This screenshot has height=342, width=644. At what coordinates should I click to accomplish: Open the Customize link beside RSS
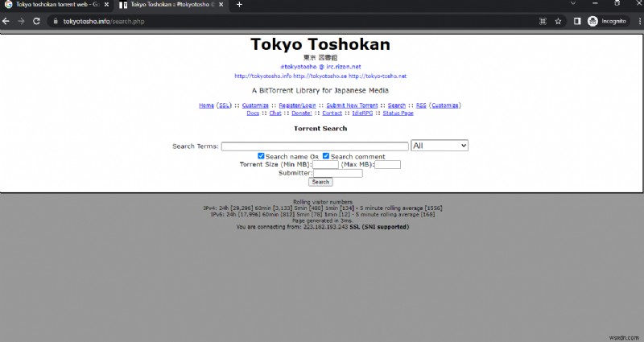pos(445,105)
